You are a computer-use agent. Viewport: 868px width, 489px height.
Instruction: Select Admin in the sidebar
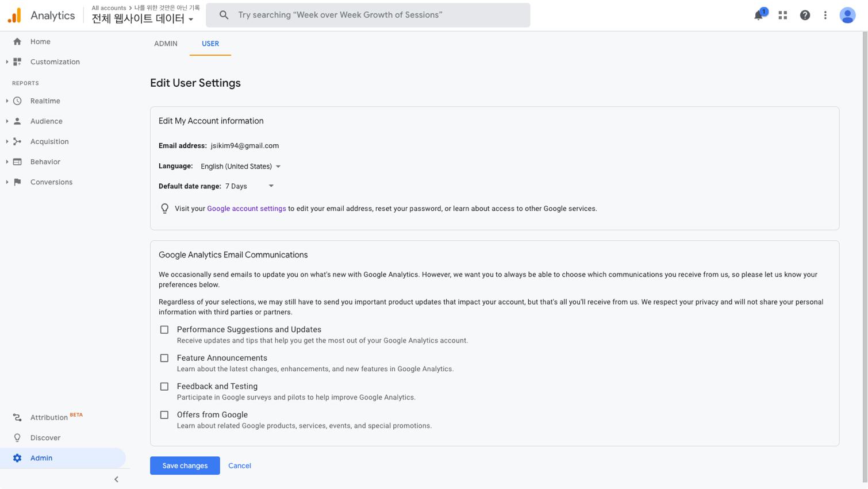tap(63, 458)
